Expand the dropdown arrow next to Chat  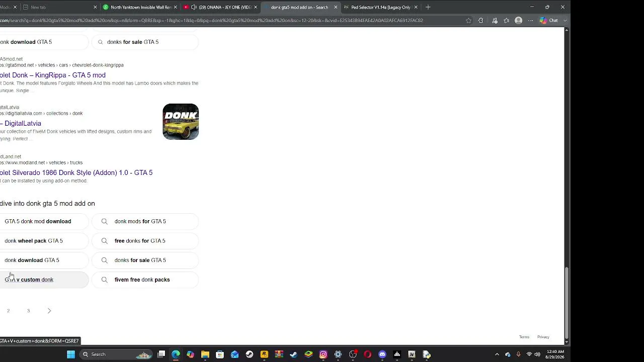(x=565, y=21)
